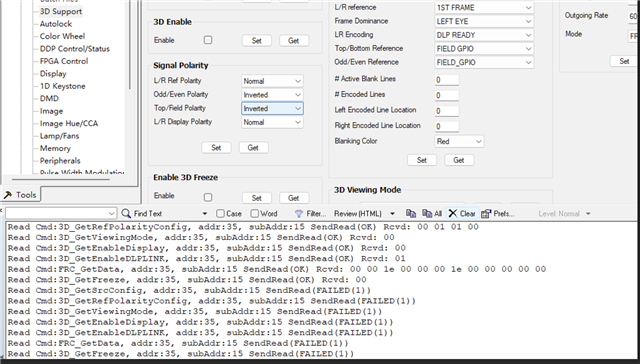Image resolution: width=640 pixels, height=364 pixels.
Task: Toggle the Enable 3D Freeze checkbox
Action: (x=208, y=198)
